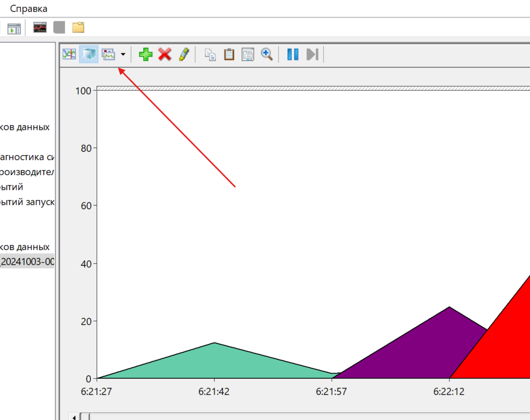
Task: Click the red area in the graph
Action: pyautogui.click(x=505, y=347)
